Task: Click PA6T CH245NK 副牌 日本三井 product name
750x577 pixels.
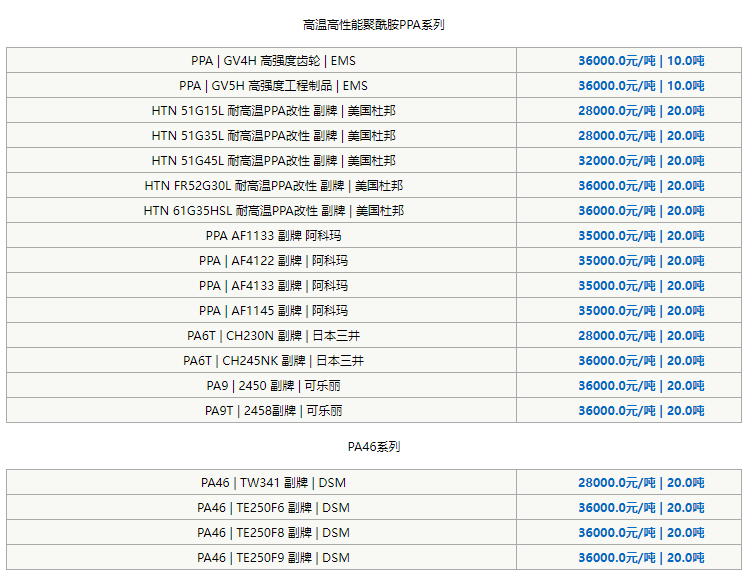Action: (x=273, y=360)
